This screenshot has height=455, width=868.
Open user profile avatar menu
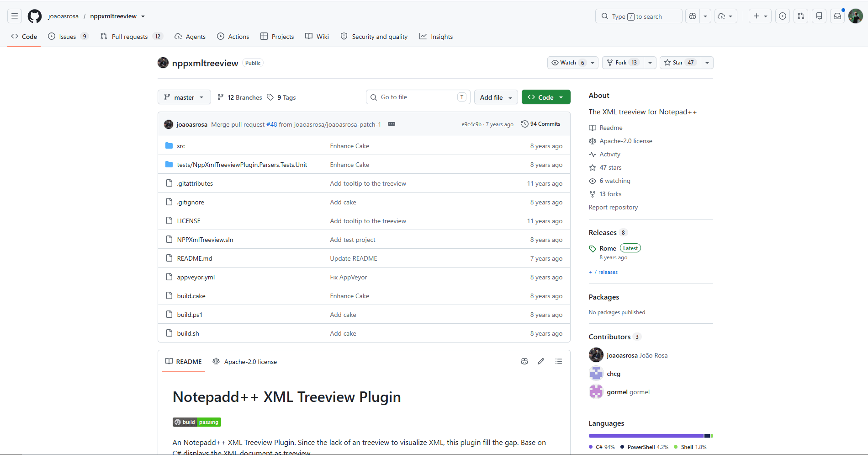(x=856, y=16)
